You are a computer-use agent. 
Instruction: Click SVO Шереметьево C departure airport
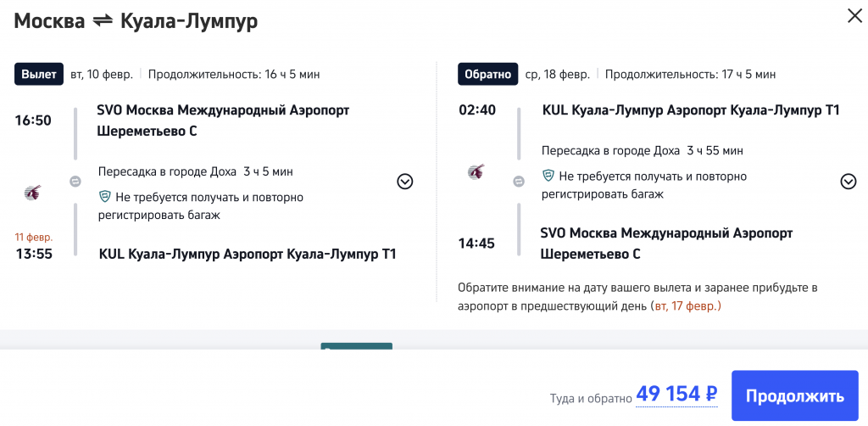(223, 121)
